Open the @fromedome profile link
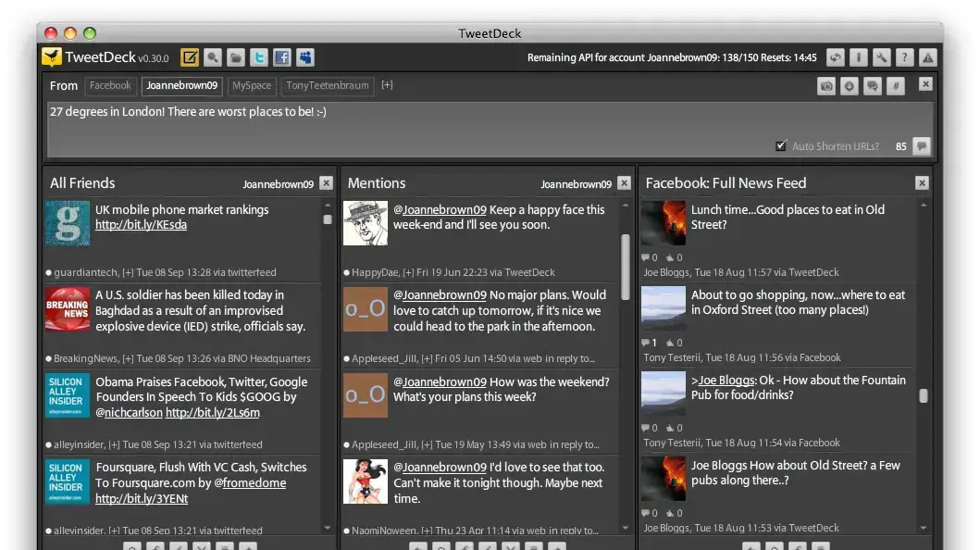The height and width of the screenshot is (550, 980). 250,483
